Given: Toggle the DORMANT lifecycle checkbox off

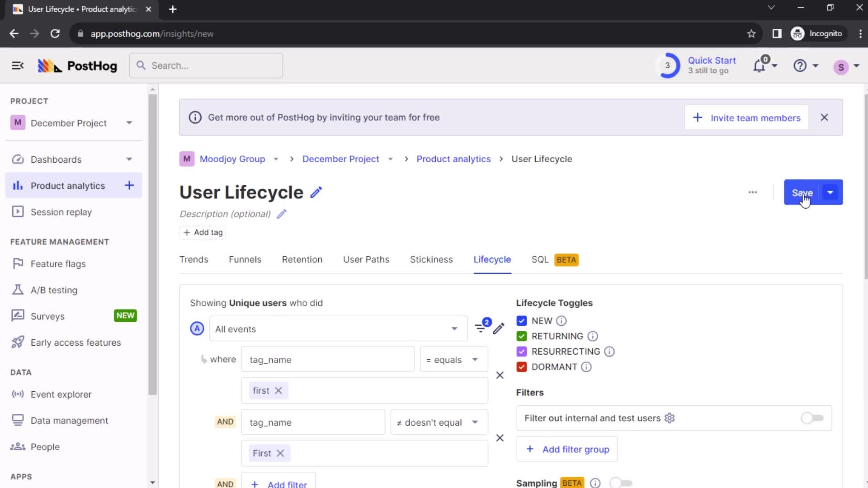Looking at the screenshot, I should click(x=522, y=366).
